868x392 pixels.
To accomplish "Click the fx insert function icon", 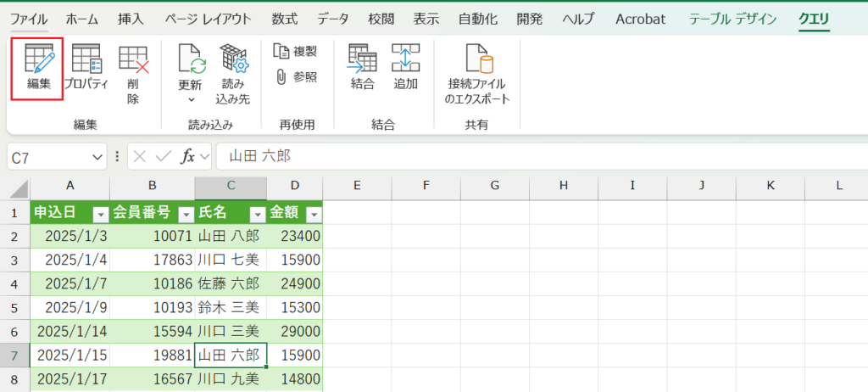I will click(188, 158).
